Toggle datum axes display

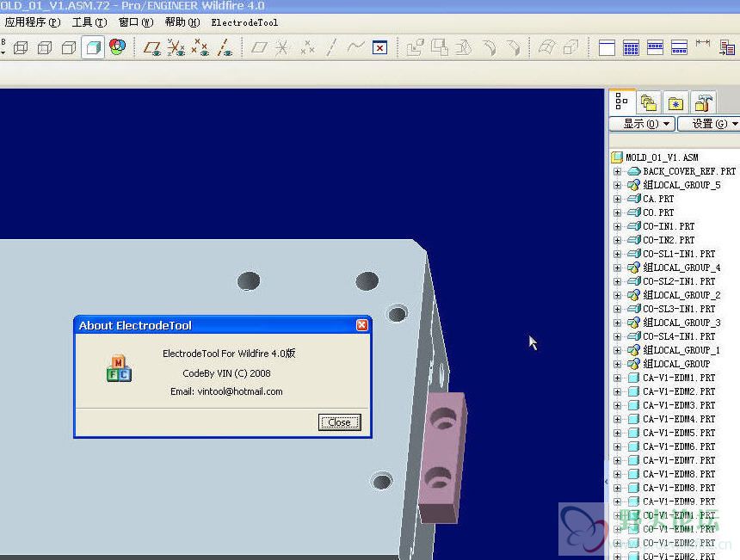click(x=176, y=47)
